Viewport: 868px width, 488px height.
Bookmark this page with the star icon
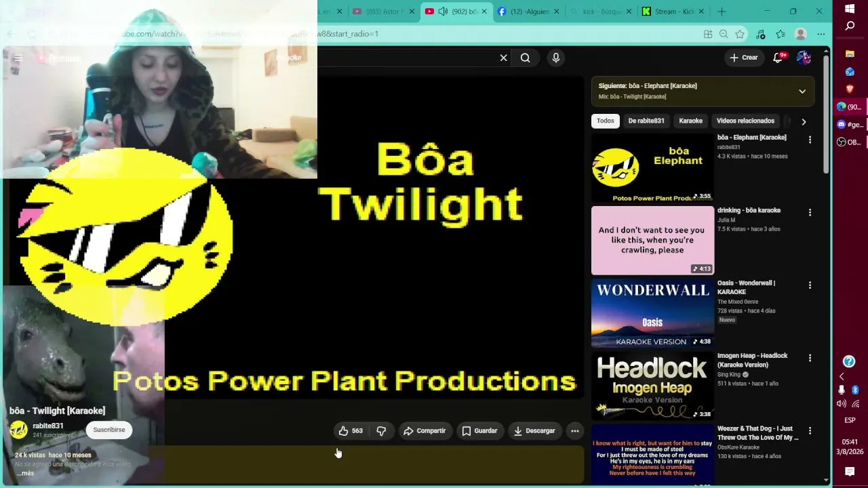(740, 35)
